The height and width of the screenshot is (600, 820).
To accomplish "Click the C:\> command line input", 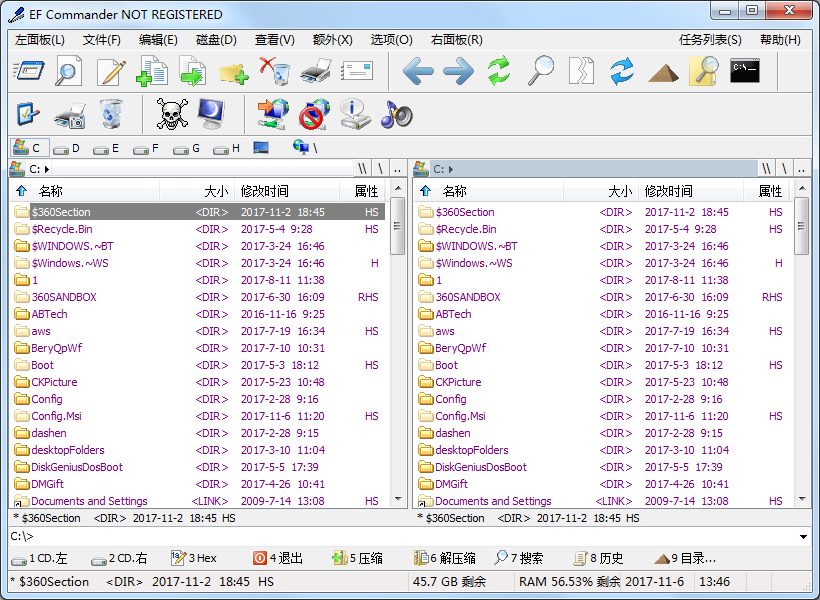I will [x=403, y=537].
